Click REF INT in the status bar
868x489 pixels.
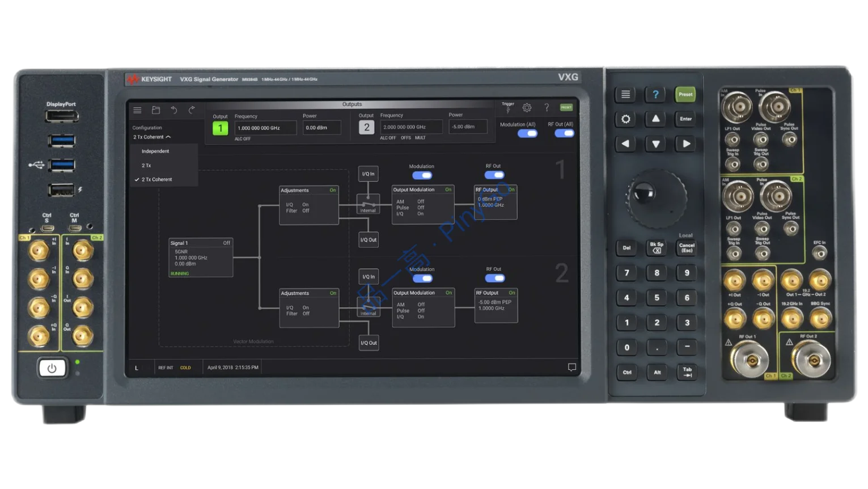pos(166,368)
